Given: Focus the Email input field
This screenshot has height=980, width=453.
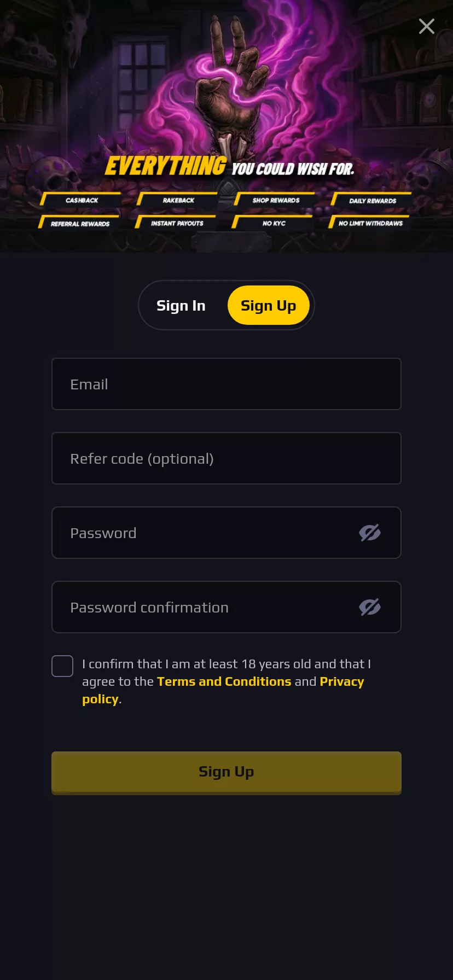Looking at the screenshot, I should click(x=226, y=384).
